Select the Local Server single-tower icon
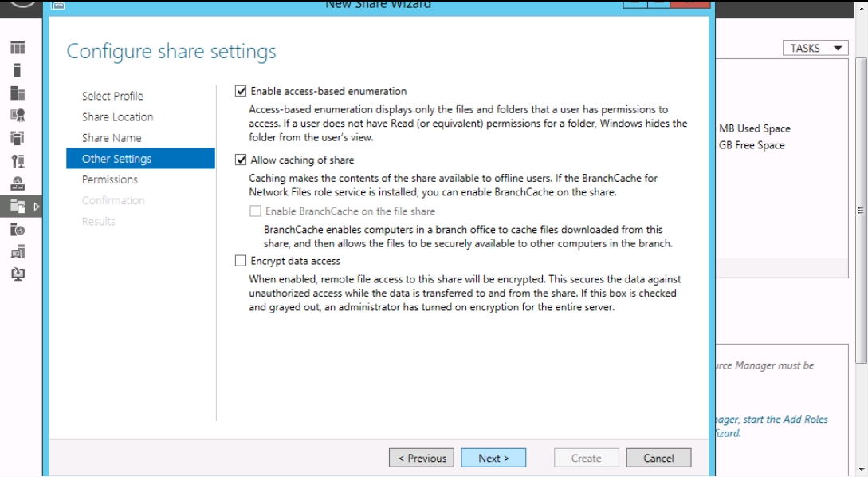Image resolution: width=868 pixels, height=477 pixels. click(18, 71)
